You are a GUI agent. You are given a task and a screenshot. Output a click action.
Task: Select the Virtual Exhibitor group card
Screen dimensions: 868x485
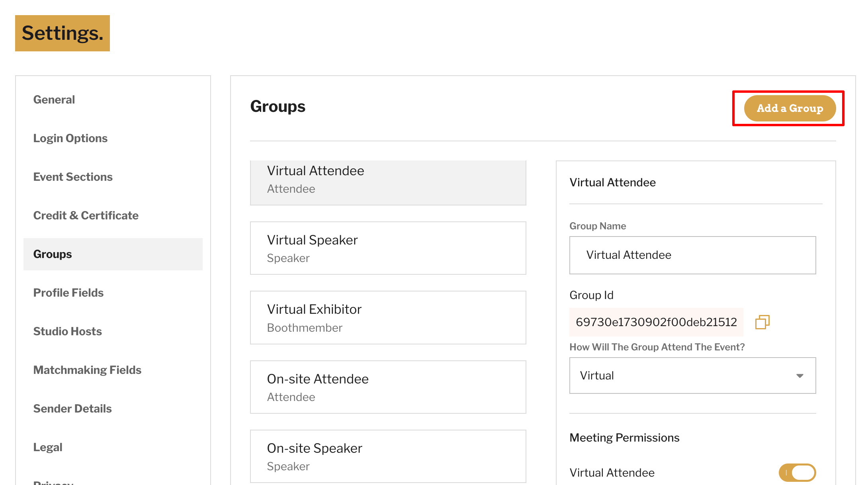pos(388,317)
